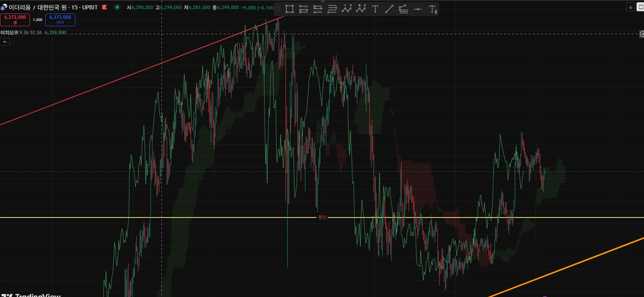Click the close price value 6,299,000
This screenshot has width=644, height=297.
(x=228, y=7)
